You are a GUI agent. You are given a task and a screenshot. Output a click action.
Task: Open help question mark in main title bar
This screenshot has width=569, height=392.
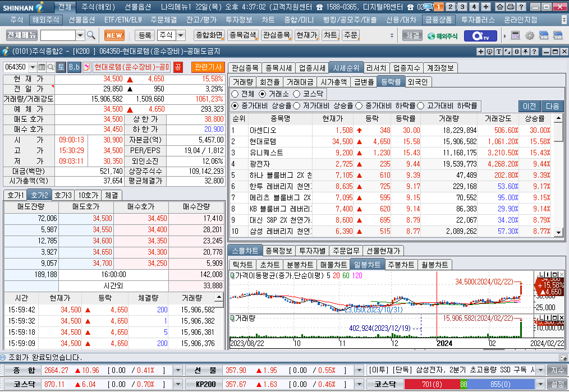tap(521, 7)
